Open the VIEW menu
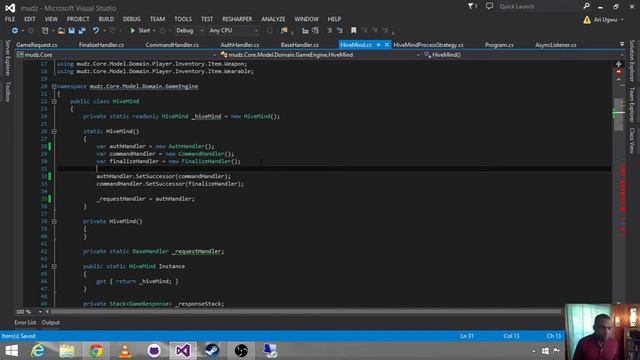The height and width of the screenshot is (360, 640). [x=51, y=19]
